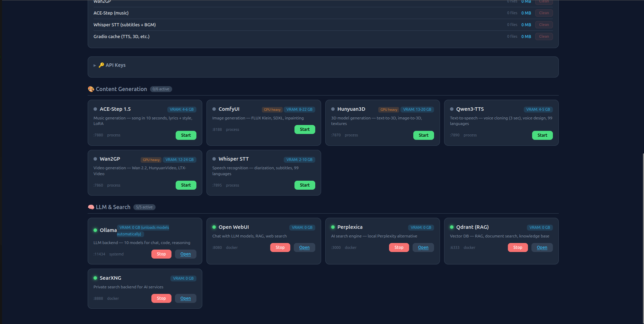Click Ollama's port :11434 label
The image size is (644, 324).
99,254
